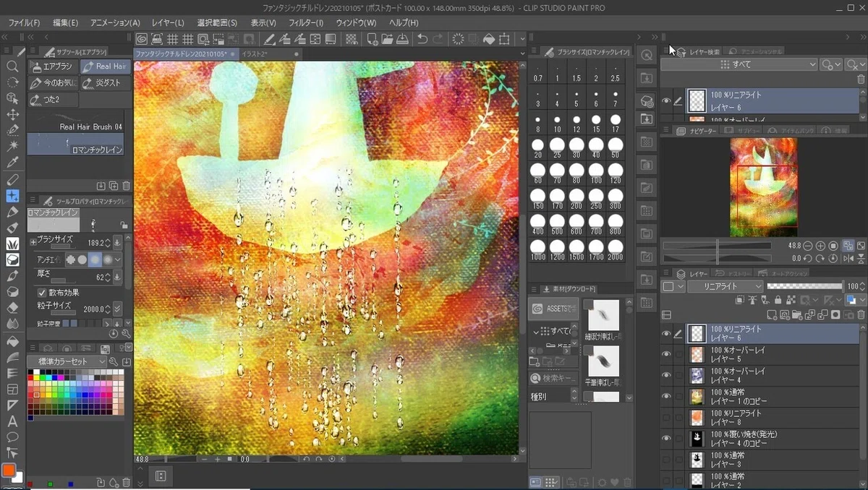This screenshot has height=490, width=868.
Task: Click the Quick Access icon in side dock
Action: [x=647, y=54]
